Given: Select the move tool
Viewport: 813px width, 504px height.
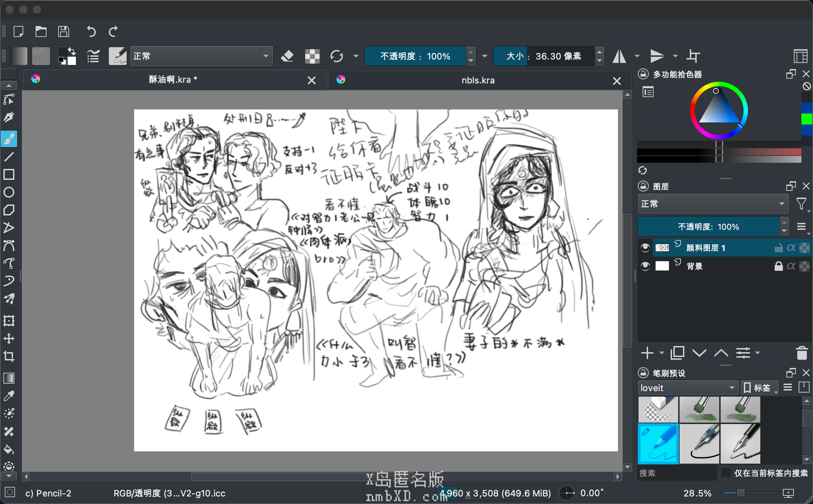Looking at the screenshot, I should click(x=9, y=339).
